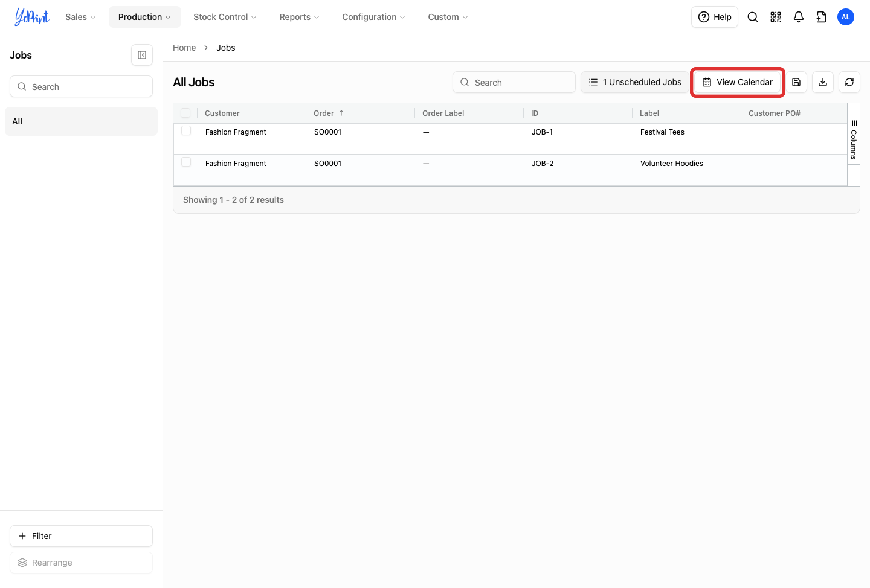
Task: Expand the Custom menu
Action: 448,17
